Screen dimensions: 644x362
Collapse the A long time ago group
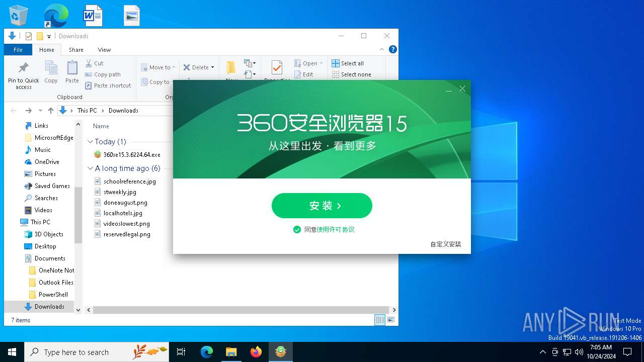(x=91, y=168)
